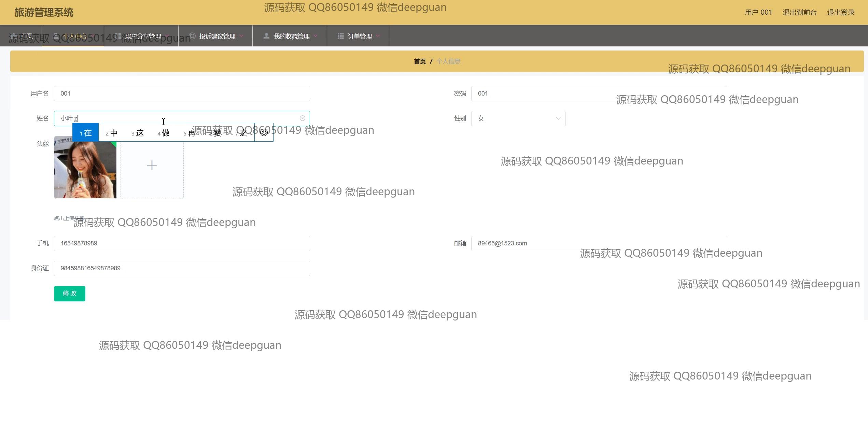Click 首页 in the breadcrumb

point(420,61)
